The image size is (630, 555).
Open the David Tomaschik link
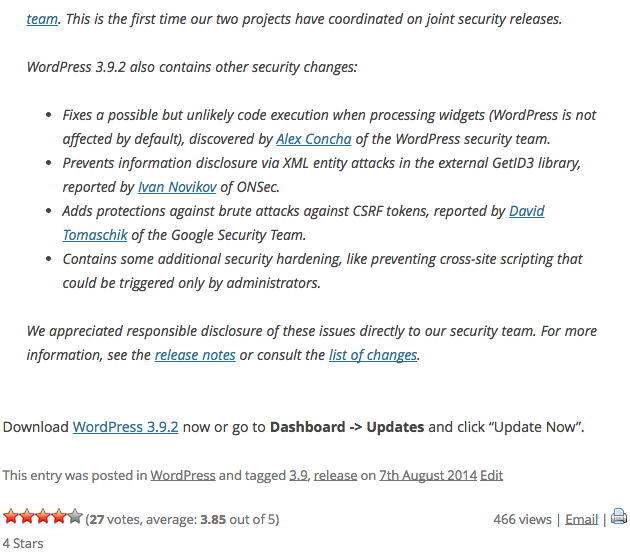[527, 211]
